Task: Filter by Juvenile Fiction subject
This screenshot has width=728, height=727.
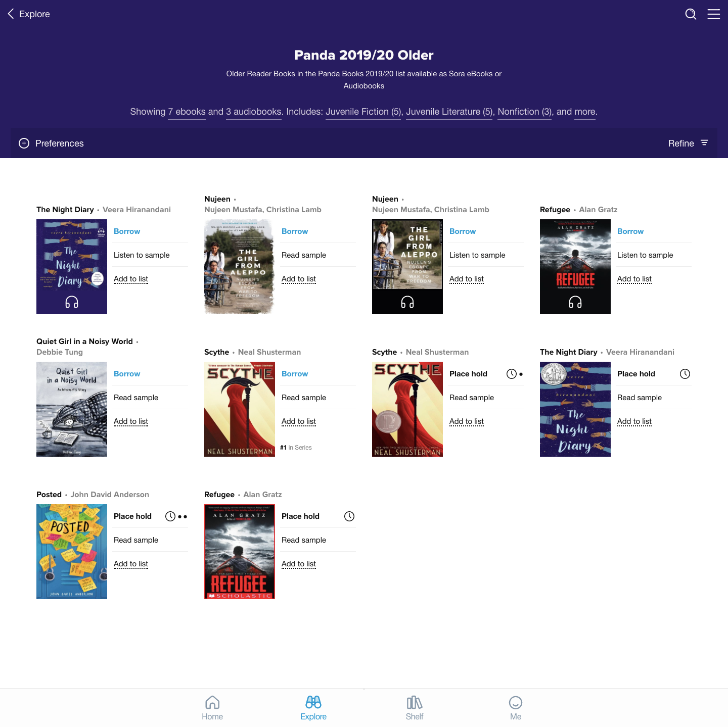Action: point(363,112)
